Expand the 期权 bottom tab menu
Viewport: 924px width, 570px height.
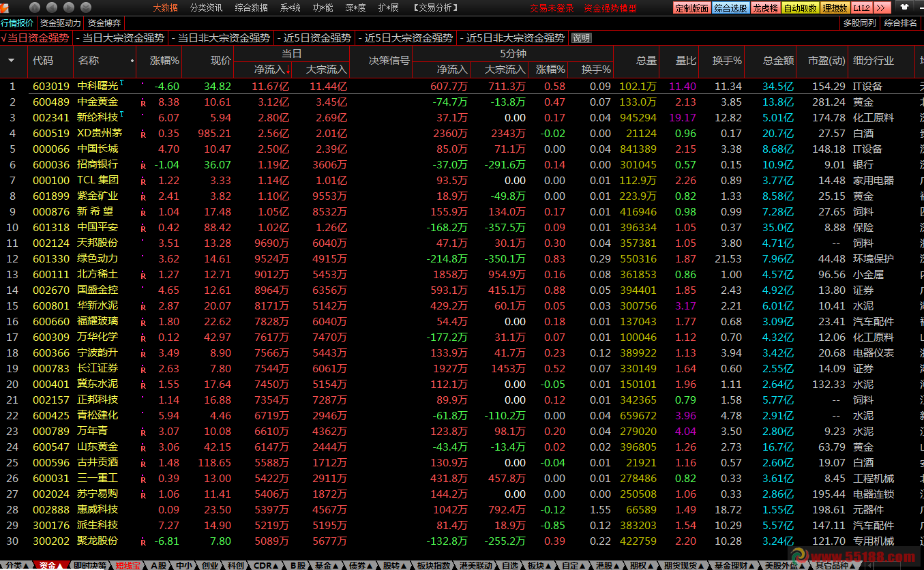tap(642, 565)
